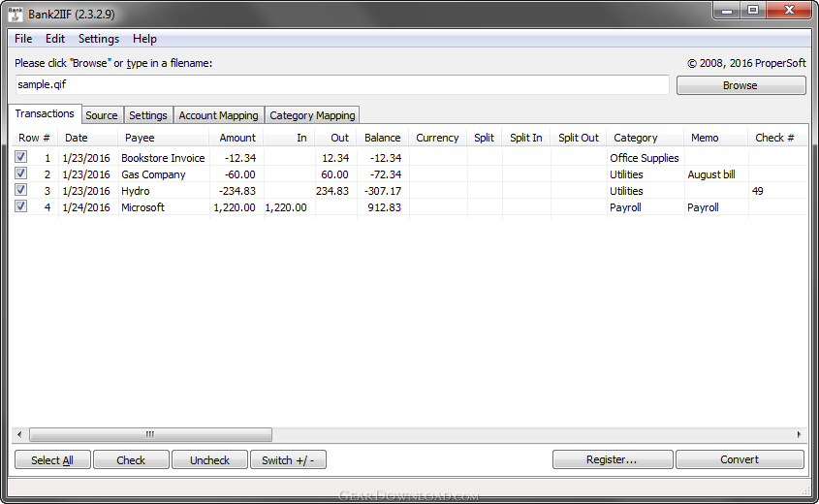819x504 pixels.
Task: Toggle checkbox for Hydro transaction
Action: [21, 190]
